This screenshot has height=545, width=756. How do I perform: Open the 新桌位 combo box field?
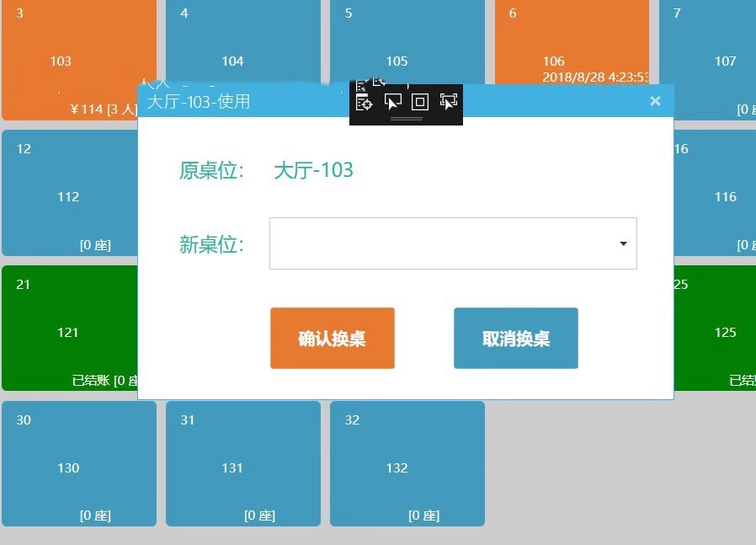coord(453,243)
